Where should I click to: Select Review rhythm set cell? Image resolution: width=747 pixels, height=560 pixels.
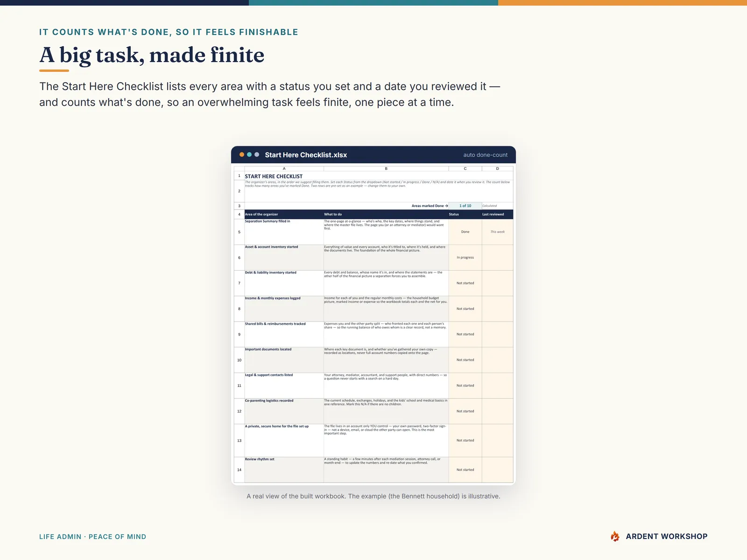pos(284,470)
